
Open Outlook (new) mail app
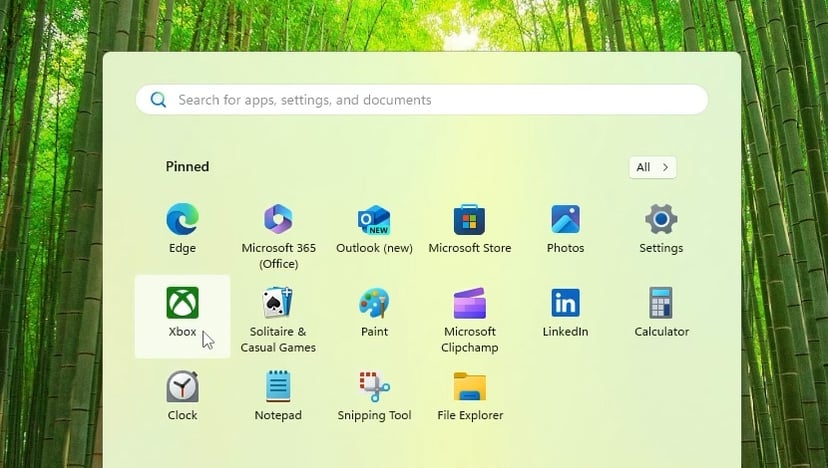pos(374,220)
